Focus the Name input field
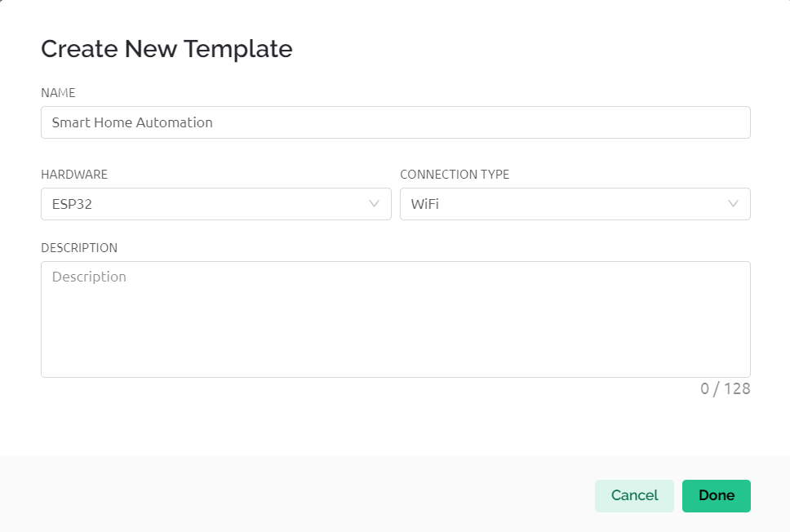The image size is (790, 532). [x=395, y=122]
